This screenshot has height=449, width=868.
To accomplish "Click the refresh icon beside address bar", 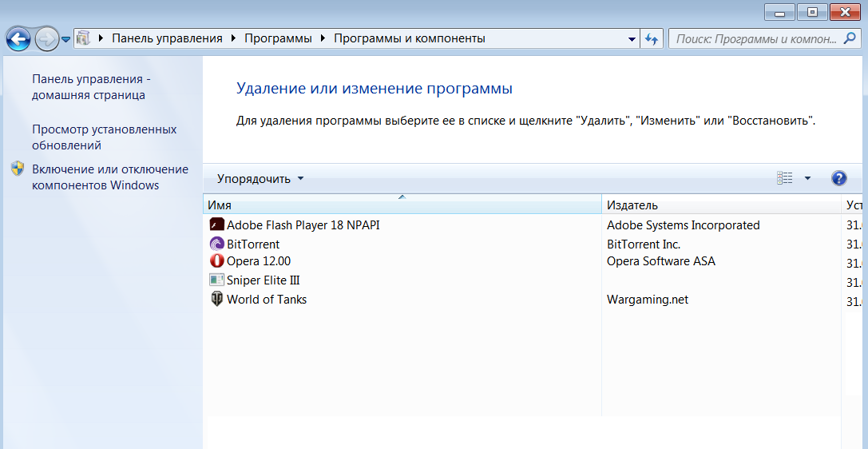I will pos(652,38).
